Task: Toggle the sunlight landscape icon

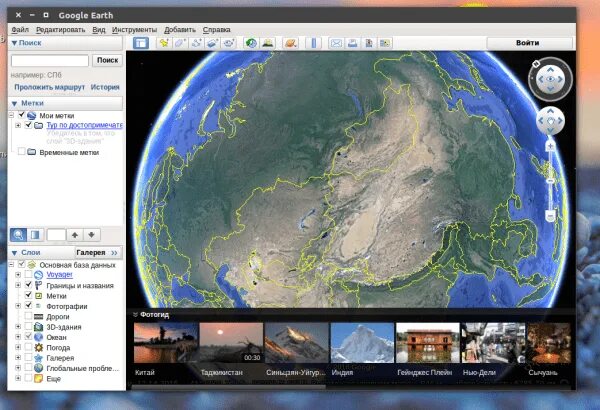Action: [267, 43]
